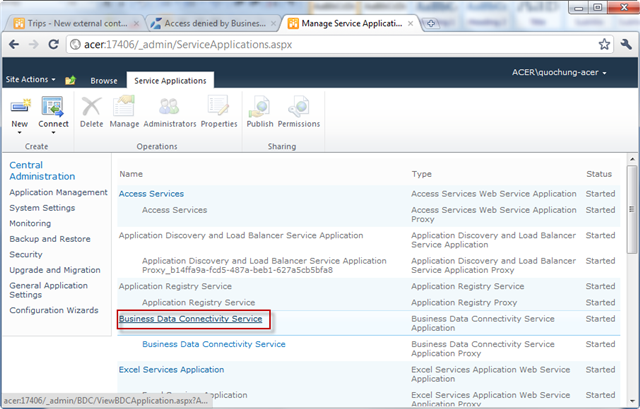640x409 pixels.
Task: Open Security in the sidebar
Action: pos(26,254)
